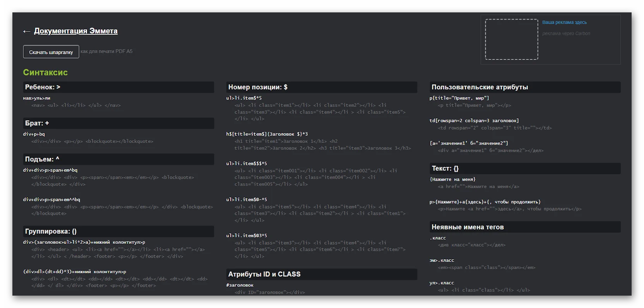This screenshot has height=308, width=644.
Task: Select the p>{Нажмите}+a{здесь} abbreviation
Action: point(485,202)
